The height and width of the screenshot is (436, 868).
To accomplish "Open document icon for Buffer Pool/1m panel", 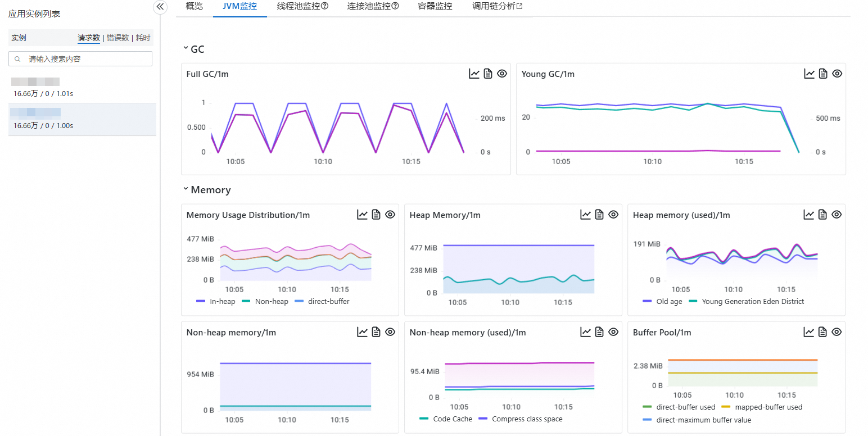I will click(822, 332).
